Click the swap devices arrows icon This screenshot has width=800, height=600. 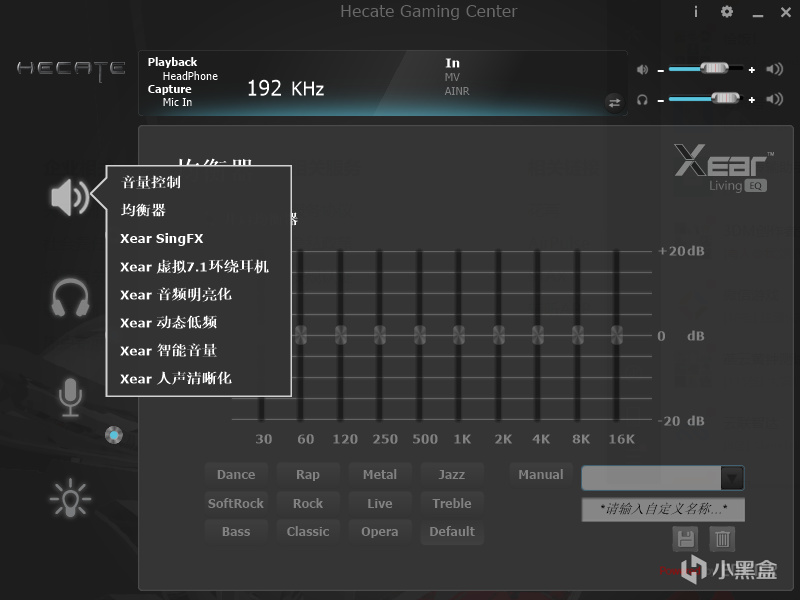[x=614, y=103]
